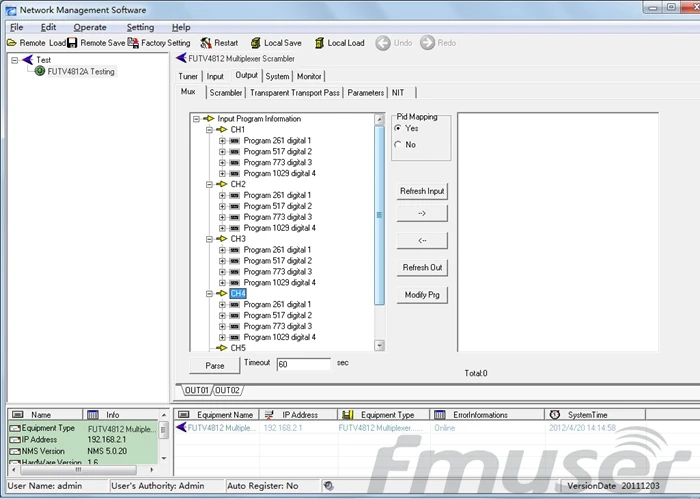Click the Timeout input field
Screen dimensions: 700x499
[304, 364]
